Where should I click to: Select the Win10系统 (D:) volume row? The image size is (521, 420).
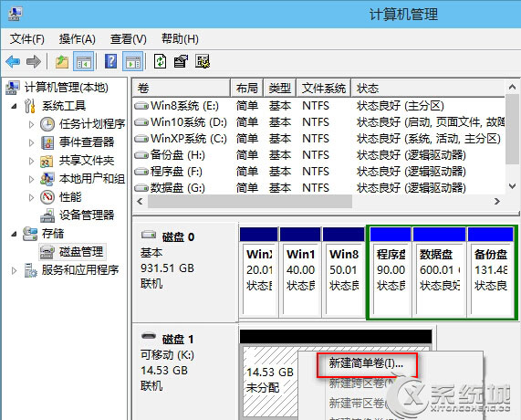coord(319,122)
